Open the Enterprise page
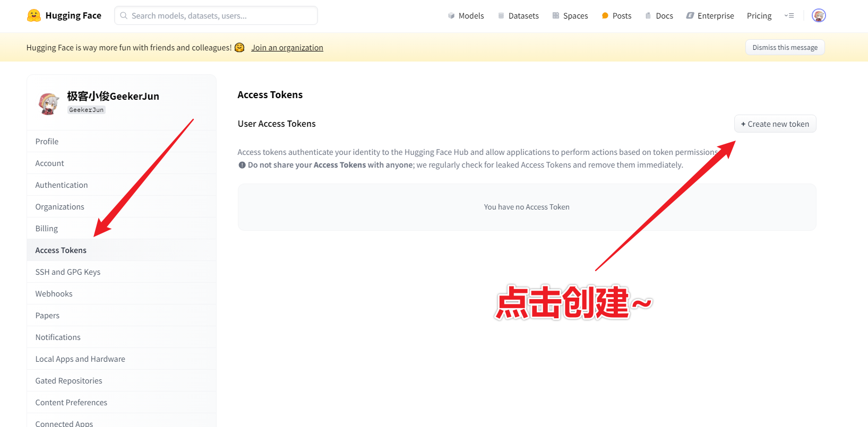Image resolution: width=868 pixels, height=427 pixels. point(710,15)
